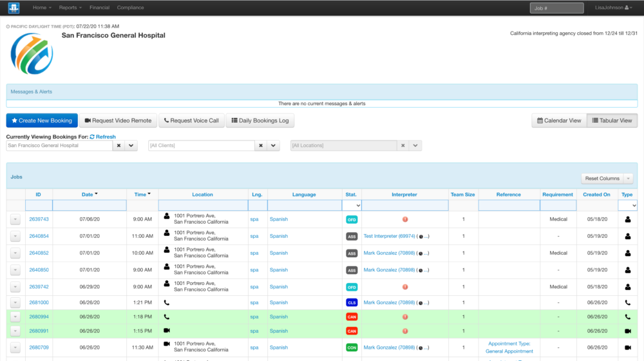Open the Compliance menu item
Screen dimensions: 644x361
pos(130,7)
